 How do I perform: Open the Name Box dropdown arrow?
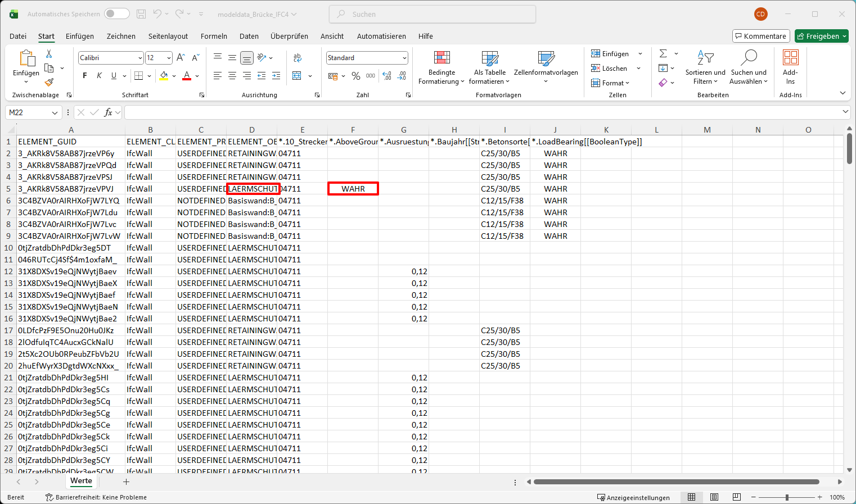(55, 113)
